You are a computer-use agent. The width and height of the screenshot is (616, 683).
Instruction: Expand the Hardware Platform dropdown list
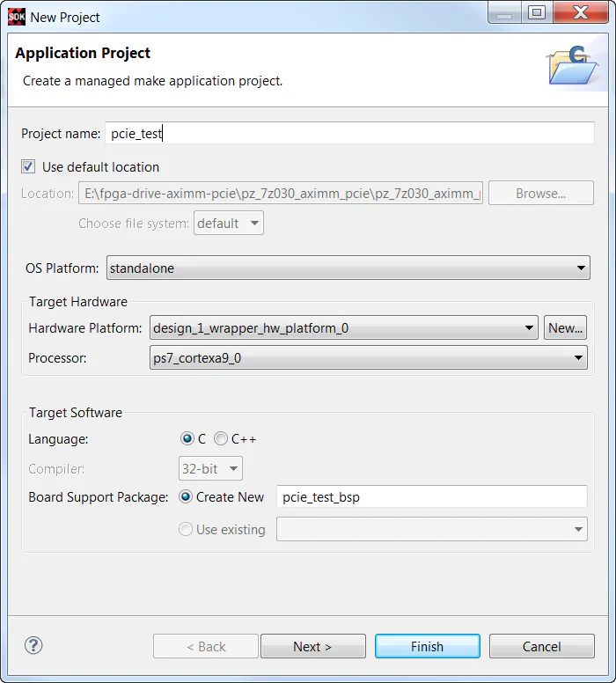(x=343, y=328)
